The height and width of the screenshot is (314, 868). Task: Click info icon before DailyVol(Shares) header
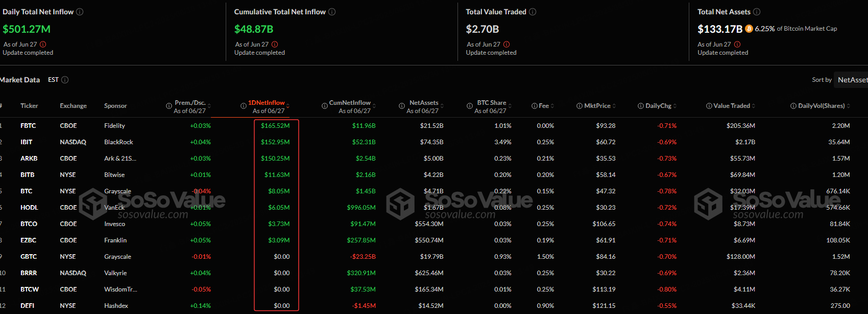[793, 106]
